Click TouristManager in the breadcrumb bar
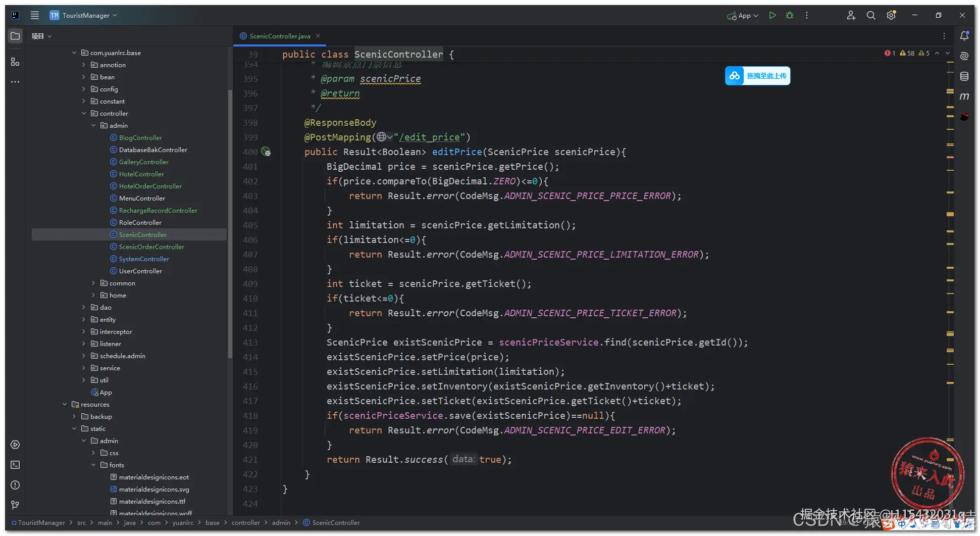 pyautogui.click(x=41, y=522)
